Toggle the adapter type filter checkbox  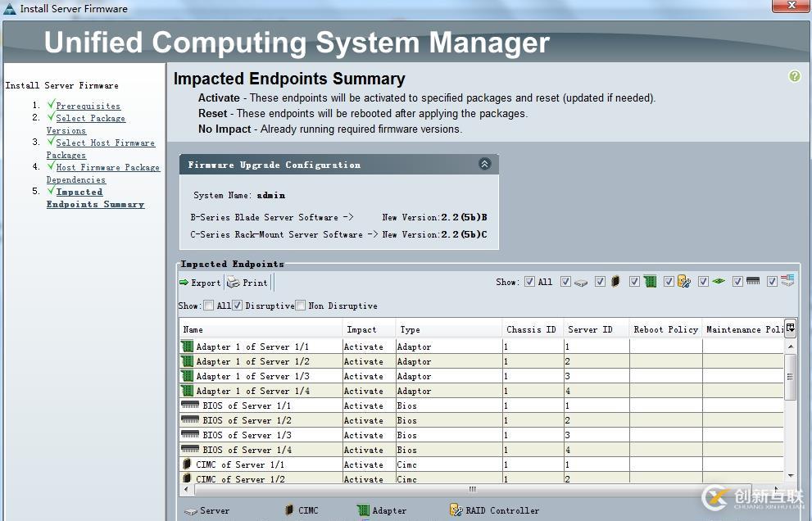634,281
